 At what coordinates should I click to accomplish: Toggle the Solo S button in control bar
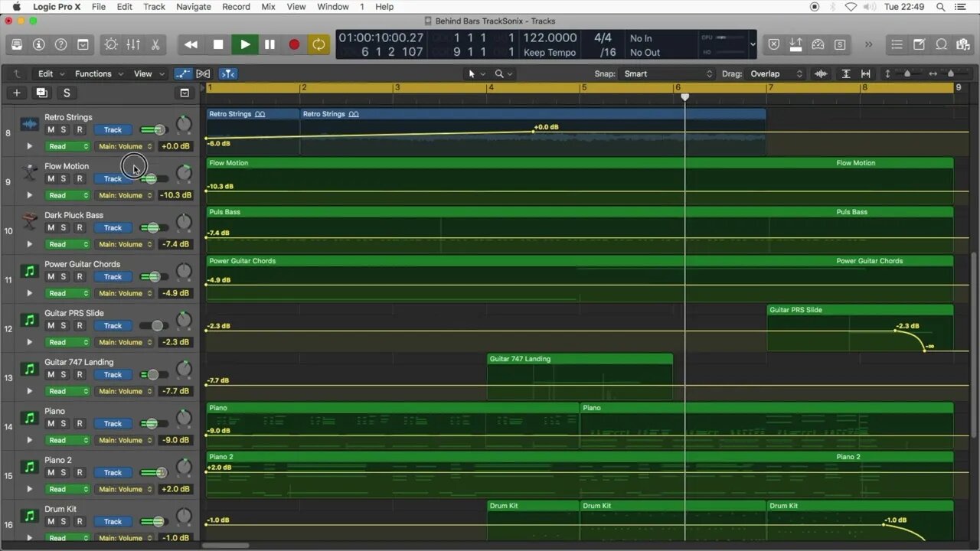(840, 44)
